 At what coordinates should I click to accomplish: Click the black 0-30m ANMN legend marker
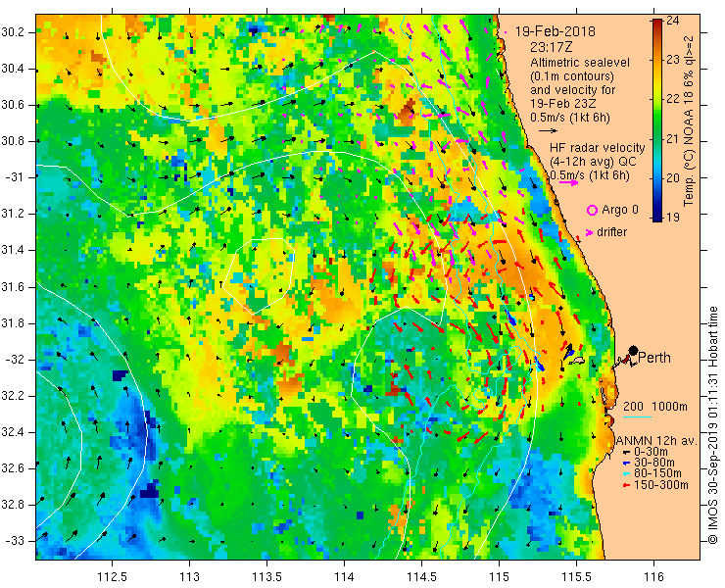point(626,452)
